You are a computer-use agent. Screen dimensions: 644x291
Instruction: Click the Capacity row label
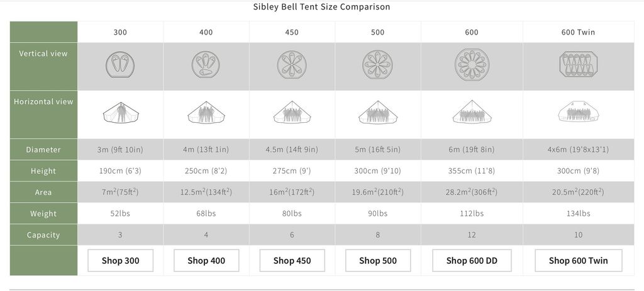pos(43,235)
